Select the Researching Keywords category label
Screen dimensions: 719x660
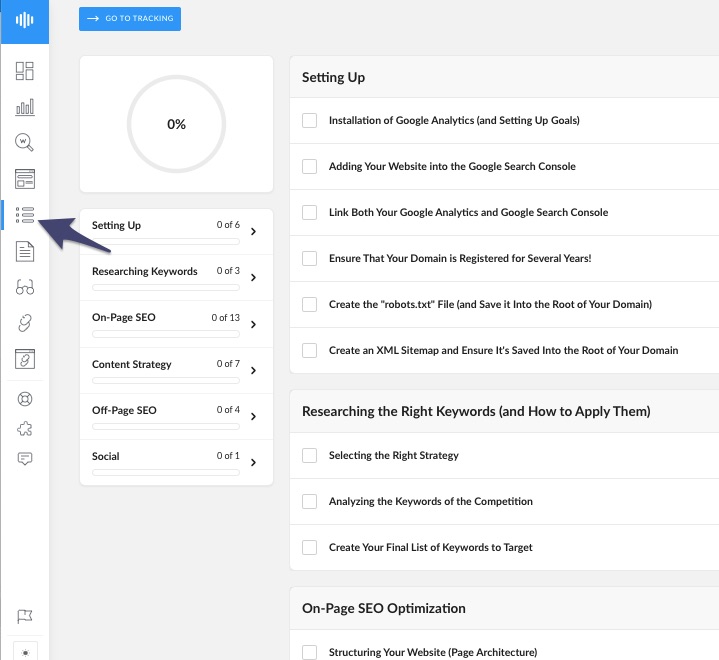coord(144,271)
